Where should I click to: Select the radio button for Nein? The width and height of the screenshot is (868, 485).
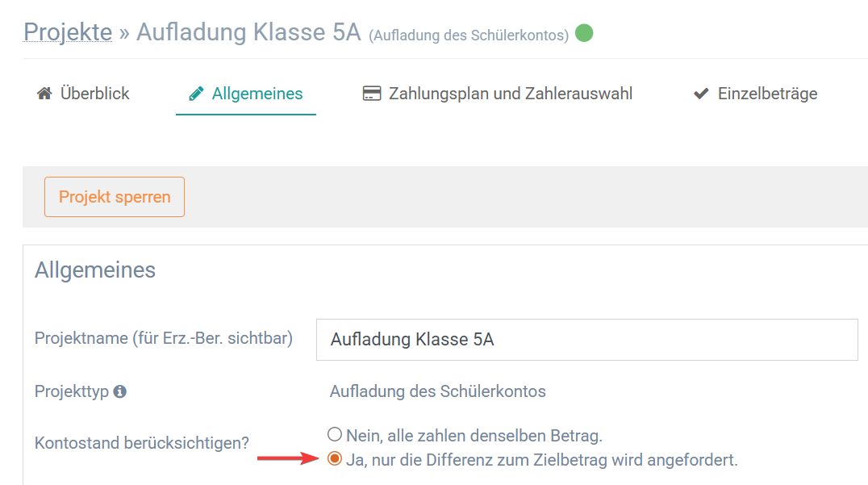point(334,434)
